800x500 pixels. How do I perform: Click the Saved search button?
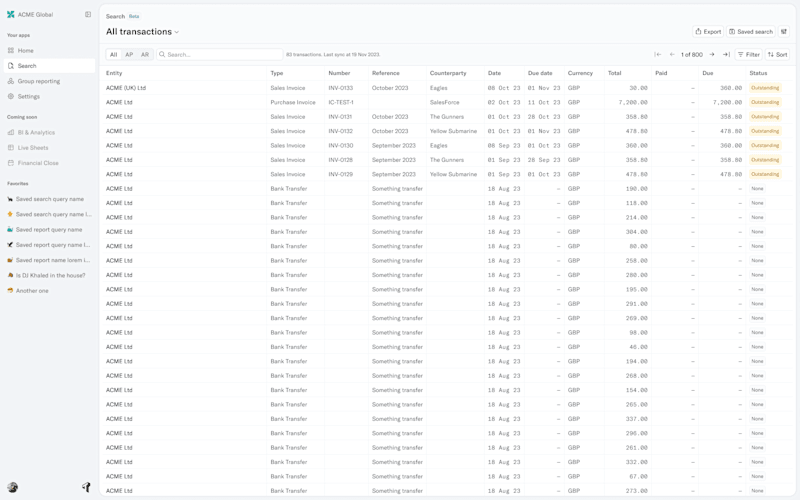(x=751, y=32)
